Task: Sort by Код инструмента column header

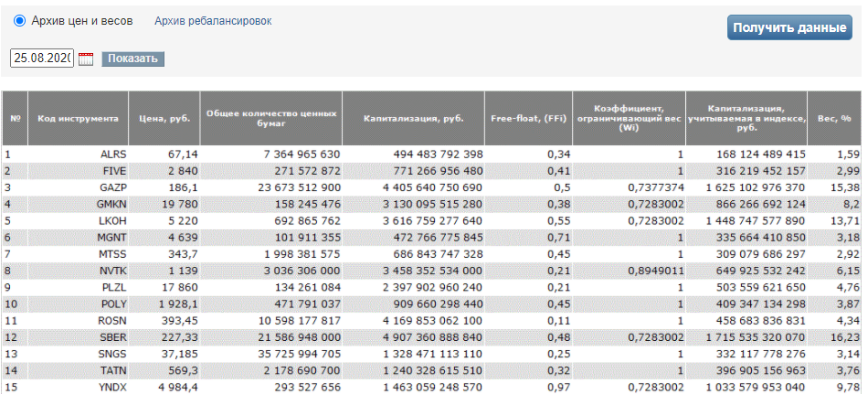Action: tap(78, 118)
